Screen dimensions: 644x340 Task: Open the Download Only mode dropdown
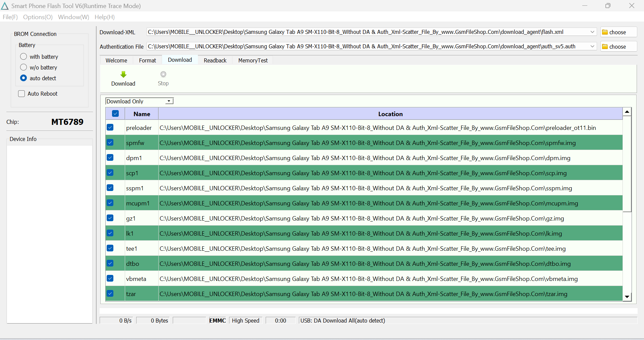tap(169, 101)
